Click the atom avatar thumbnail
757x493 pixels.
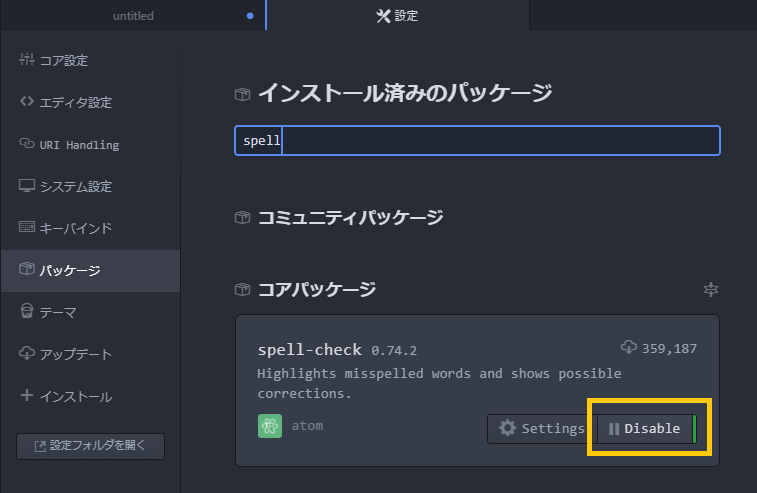point(270,426)
